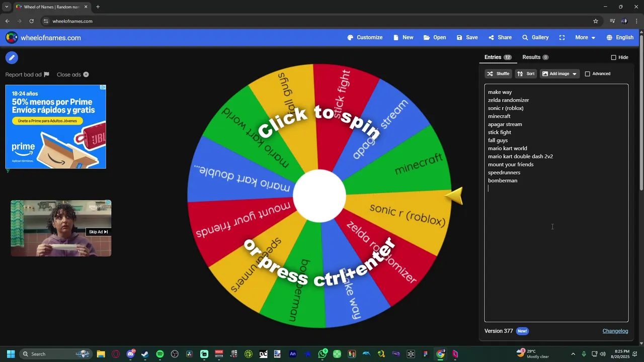The height and width of the screenshot is (362, 644).
Task: Open Steam from taskbar
Action: pyautogui.click(x=145, y=354)
